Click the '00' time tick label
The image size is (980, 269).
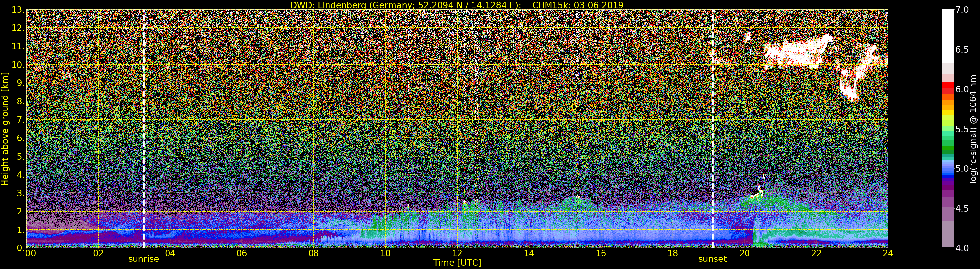click(x=30, y=253)
